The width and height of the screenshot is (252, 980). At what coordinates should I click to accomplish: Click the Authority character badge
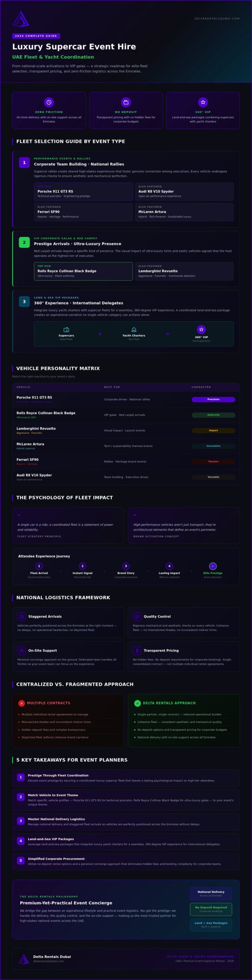pos(213,415)
